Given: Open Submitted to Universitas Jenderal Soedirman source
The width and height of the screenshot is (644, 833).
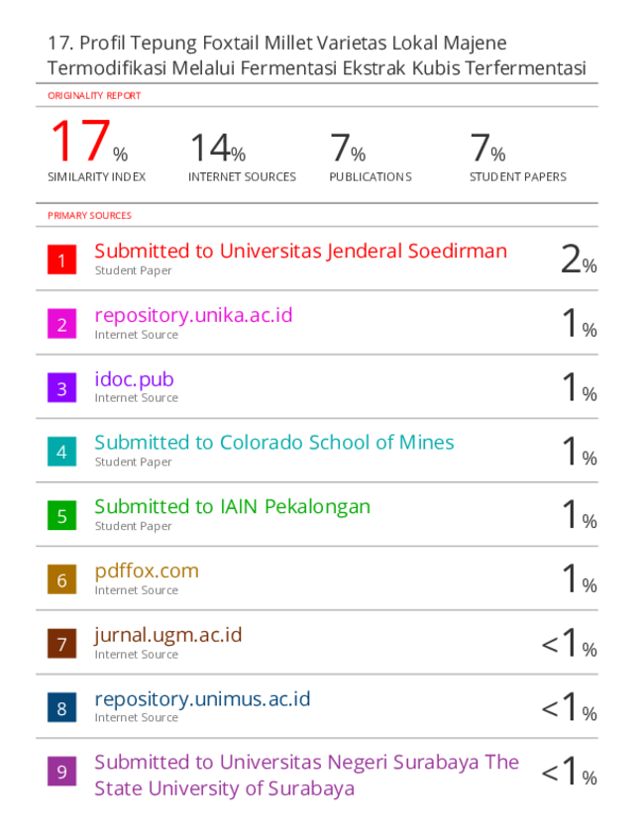Looking at the screenshot, I should (301, 252).
